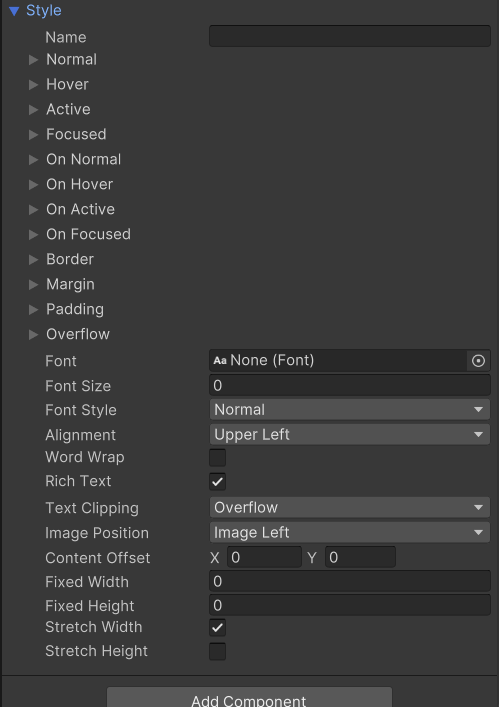The height and width of the screenshot is (707, 499).
Task: Open the Text Clipping dropdown
Action: click(x=350, y=507)
